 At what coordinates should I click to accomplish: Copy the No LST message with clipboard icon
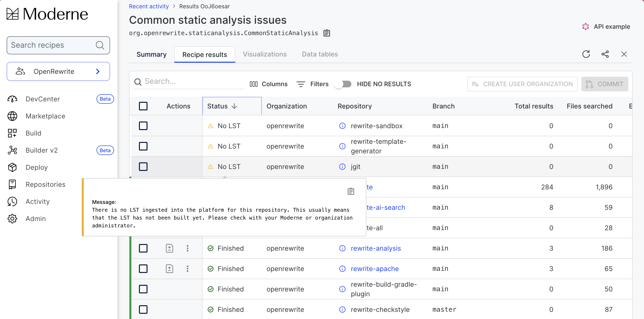coord(351,191)
